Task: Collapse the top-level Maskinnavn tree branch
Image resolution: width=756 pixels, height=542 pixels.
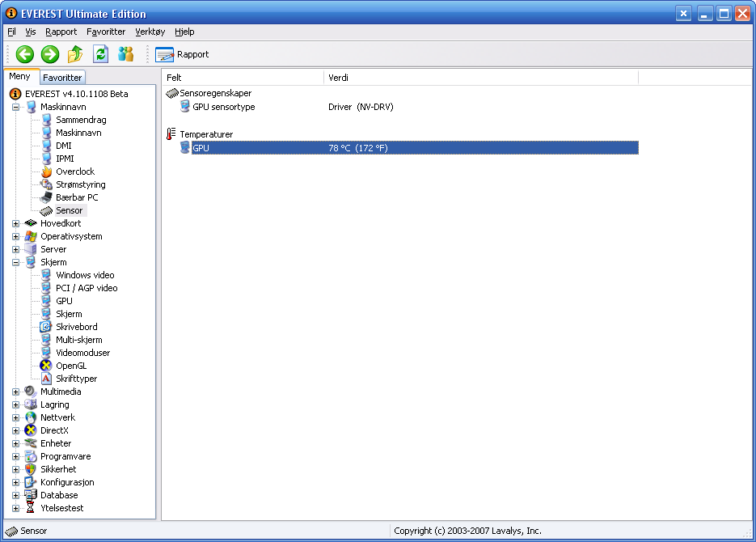Action: point(16,107)
